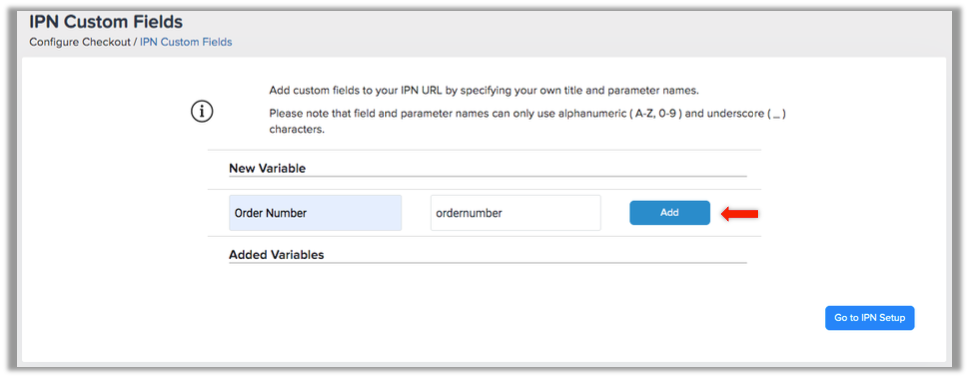The height and width of the screenshot is (377, 967).
Task: Click the red arrow beside Add
Action: pyautogui.click(x=739, y=213)
